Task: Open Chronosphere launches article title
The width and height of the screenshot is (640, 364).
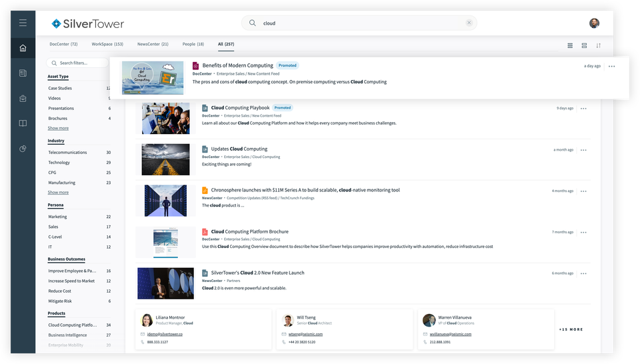Action: pos(305,190)
